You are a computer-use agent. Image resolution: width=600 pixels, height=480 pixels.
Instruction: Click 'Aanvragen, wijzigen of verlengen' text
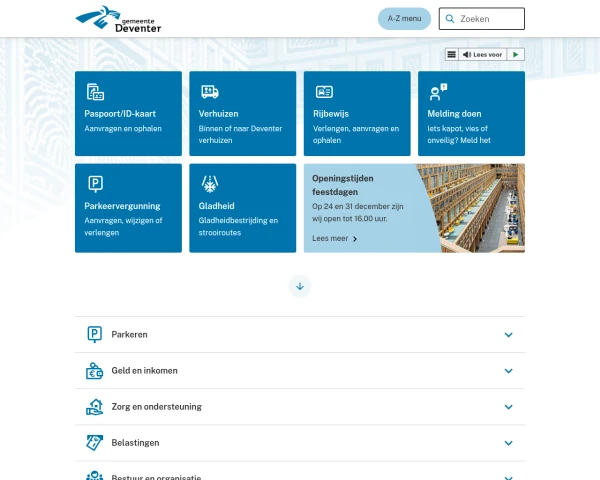pos(123,226)
